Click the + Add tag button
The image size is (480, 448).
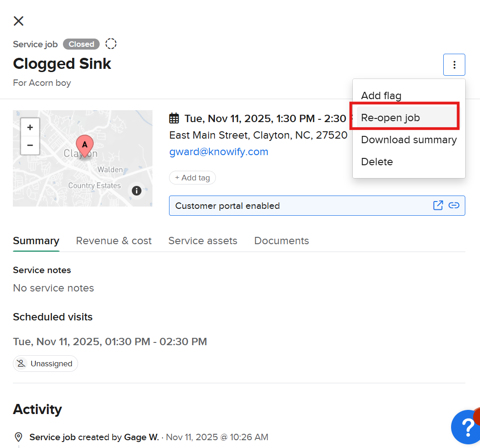pyautogui.click(x=192, y=178)
